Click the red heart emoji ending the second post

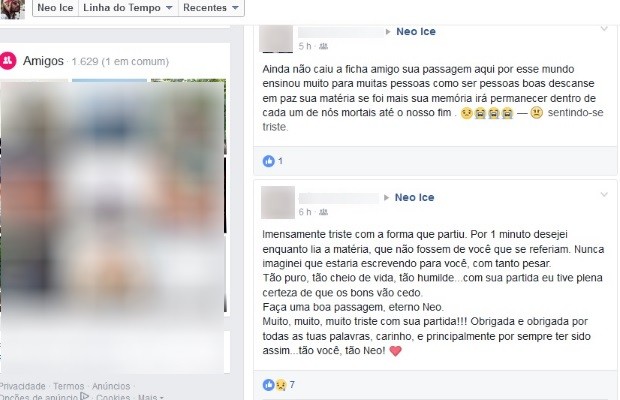(395, 351)
